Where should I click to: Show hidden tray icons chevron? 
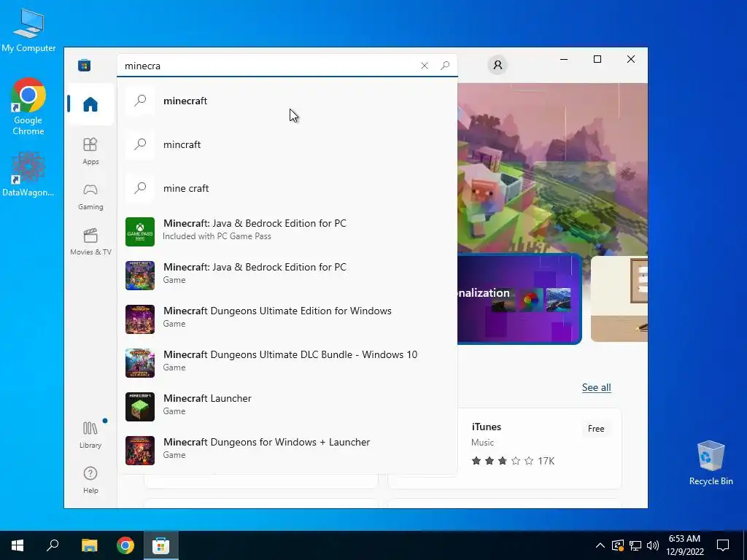[x=600, y=545]
